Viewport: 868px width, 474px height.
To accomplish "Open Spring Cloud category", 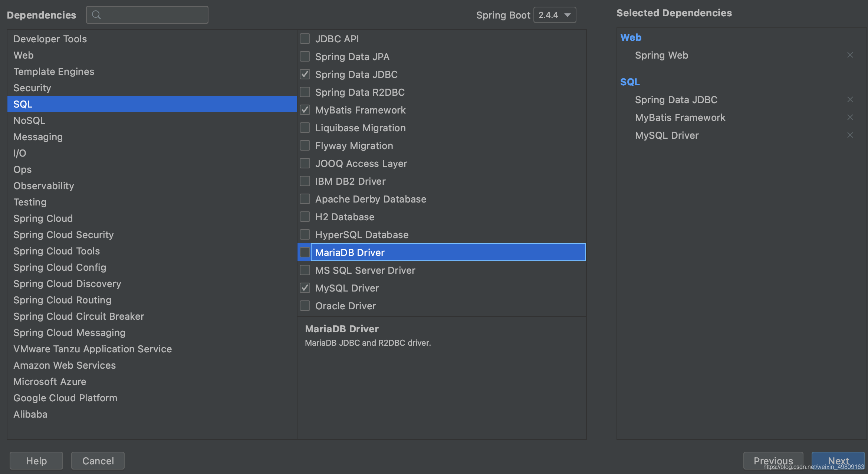I will click(152, 218).
